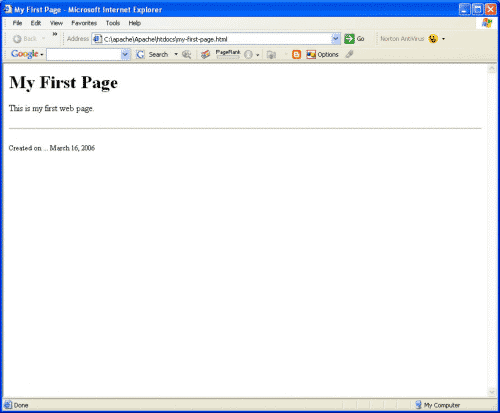This screenshot has height=413, width=500.
Task: Click the highlighter pencil icon in Google toolbar
Action: point(349,54)
